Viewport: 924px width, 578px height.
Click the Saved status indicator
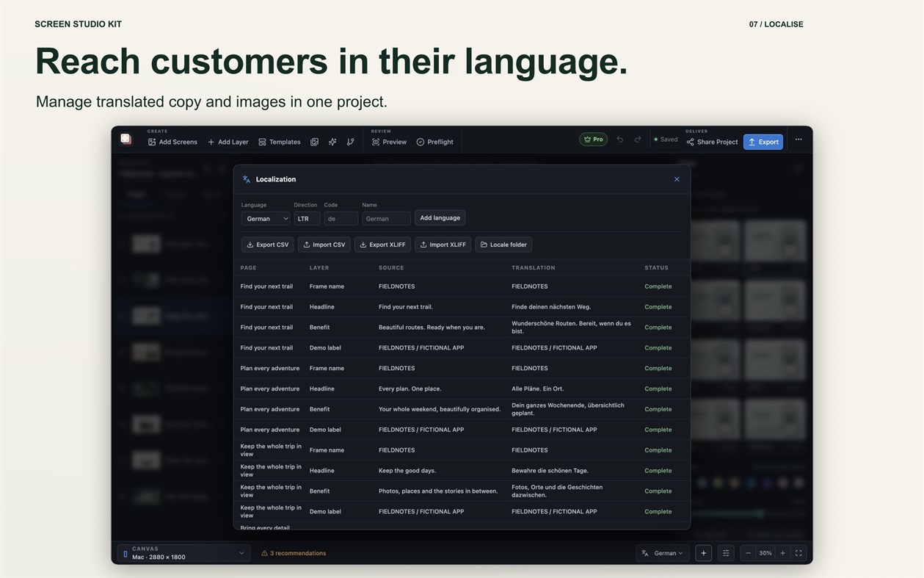pyautogui.click(x=666, y=140)
